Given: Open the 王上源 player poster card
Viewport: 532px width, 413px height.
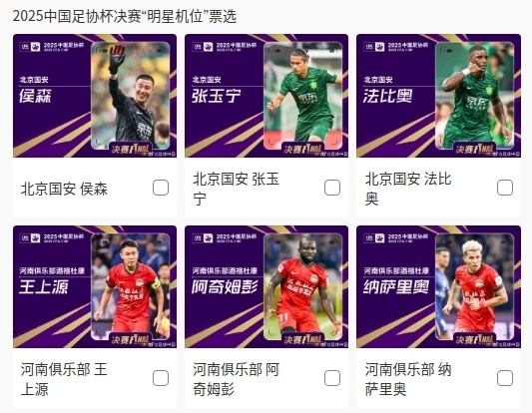Looking at the screenshot, I should pyautogui.click(x=95, y=286).
